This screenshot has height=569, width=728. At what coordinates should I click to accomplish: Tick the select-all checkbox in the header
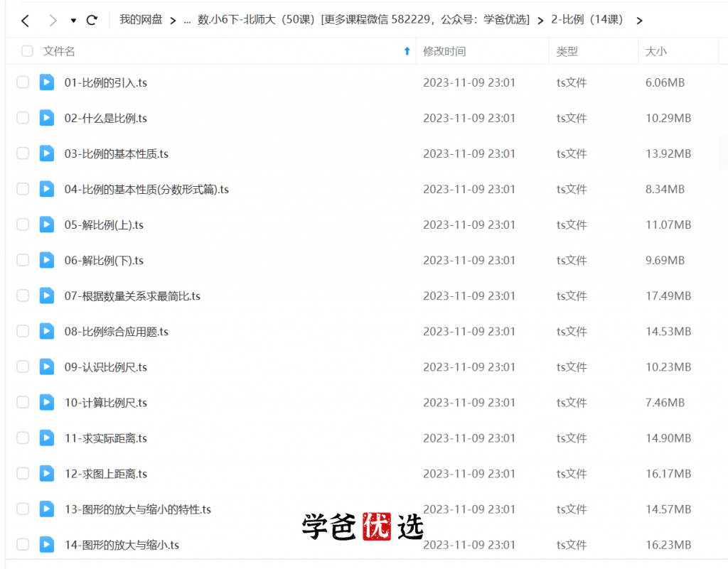click(x=28, y=51)
